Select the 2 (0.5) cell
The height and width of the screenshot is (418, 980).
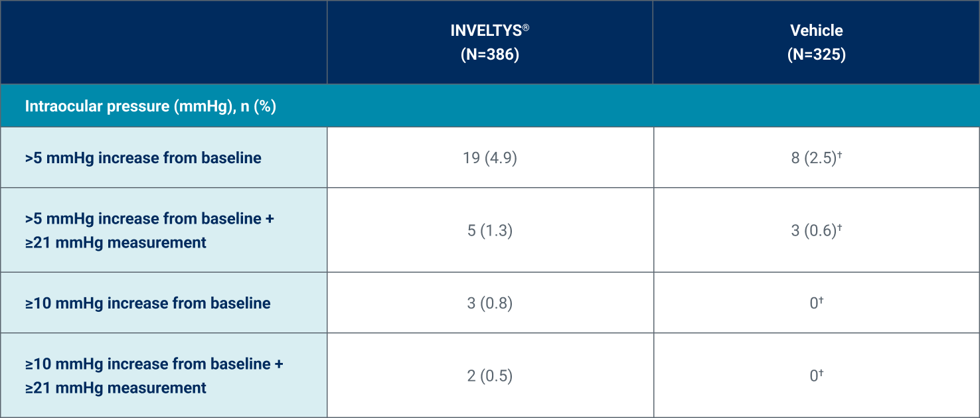tap(490, 376)
